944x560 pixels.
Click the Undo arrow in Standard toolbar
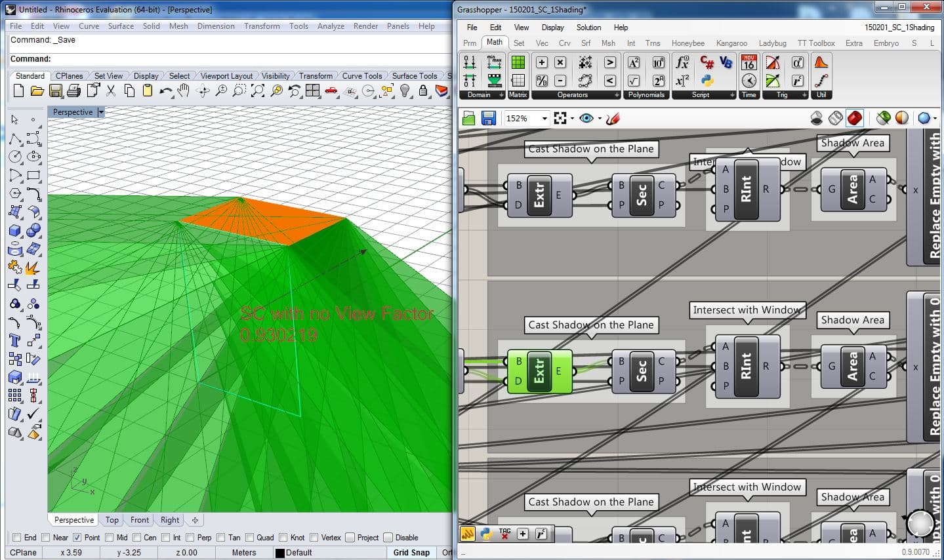(164, 91)
